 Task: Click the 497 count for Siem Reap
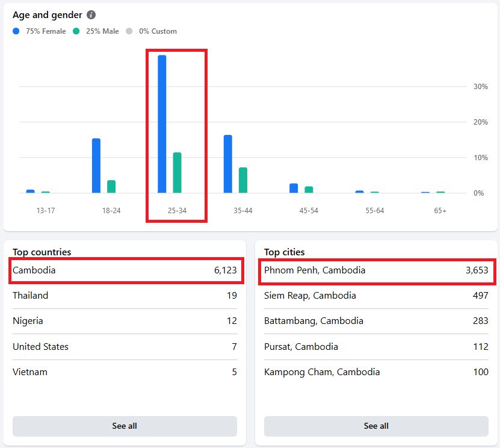[481, 296]
